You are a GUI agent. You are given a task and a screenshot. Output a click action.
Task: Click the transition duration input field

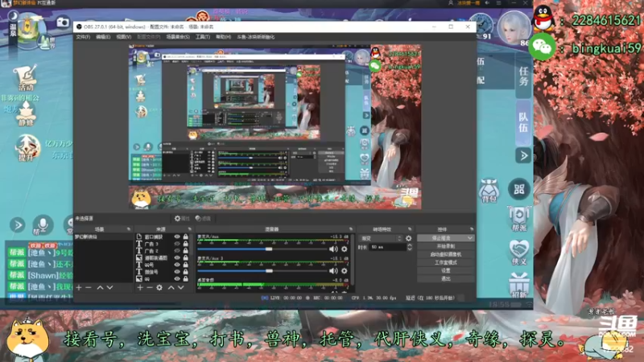click(x=388, y=247)
